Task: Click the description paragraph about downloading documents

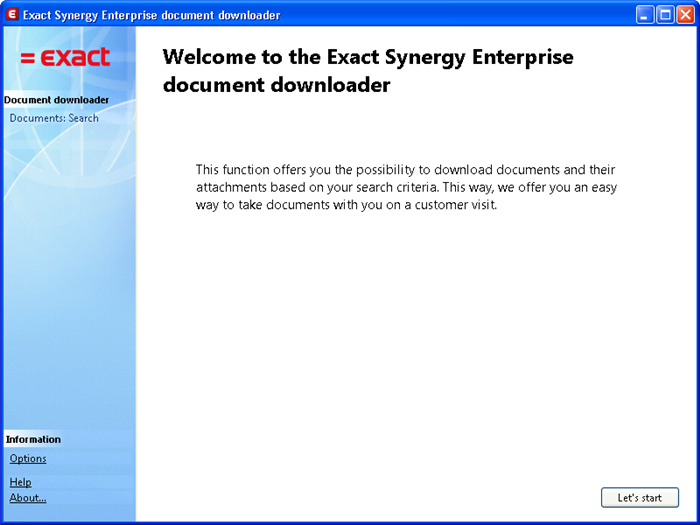Action: coord(406,187)
